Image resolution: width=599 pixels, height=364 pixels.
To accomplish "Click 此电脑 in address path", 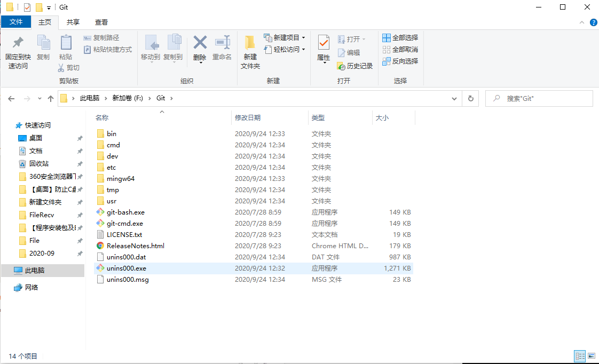I will [89, 99].
